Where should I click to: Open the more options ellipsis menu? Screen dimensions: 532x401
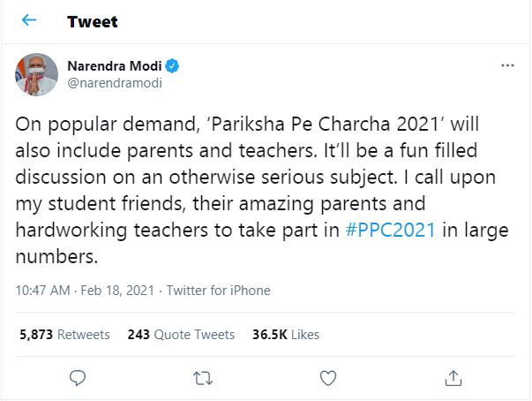click(x=507, y=65)
